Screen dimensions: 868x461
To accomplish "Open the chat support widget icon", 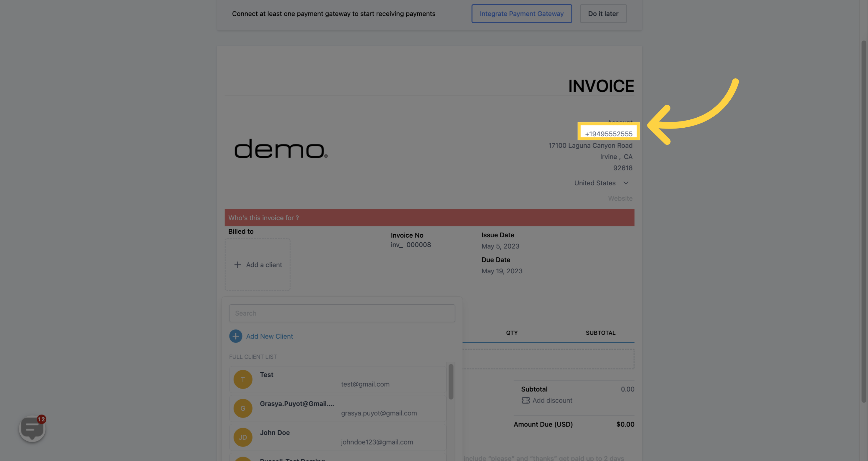I will click(32, 428).
